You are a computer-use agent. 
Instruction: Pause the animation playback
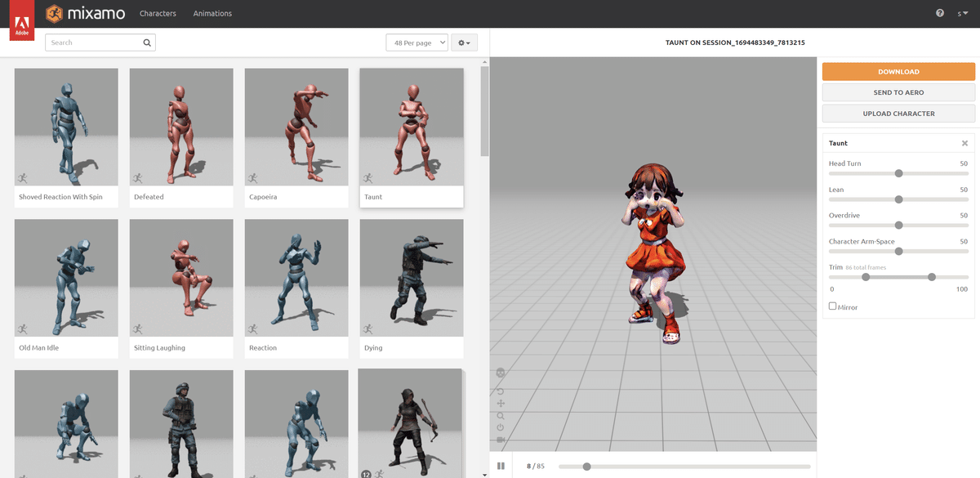[501, 466]
